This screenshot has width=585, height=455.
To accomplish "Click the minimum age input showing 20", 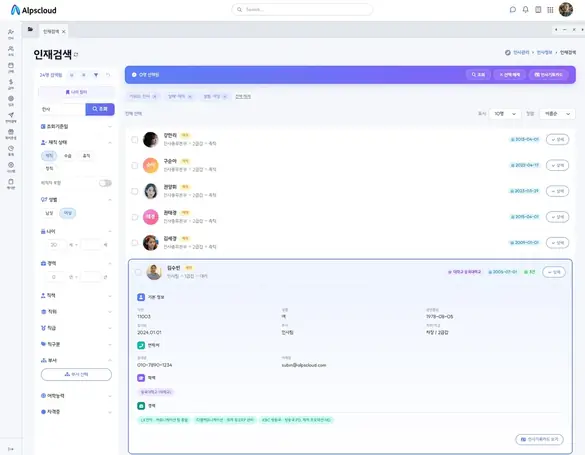I will (x=56, y=245).
